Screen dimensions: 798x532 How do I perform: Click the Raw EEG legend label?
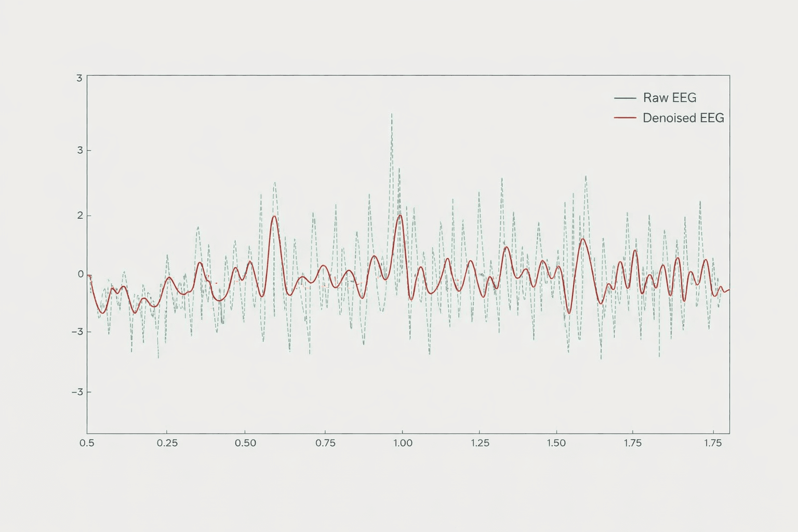pos(669,98)
